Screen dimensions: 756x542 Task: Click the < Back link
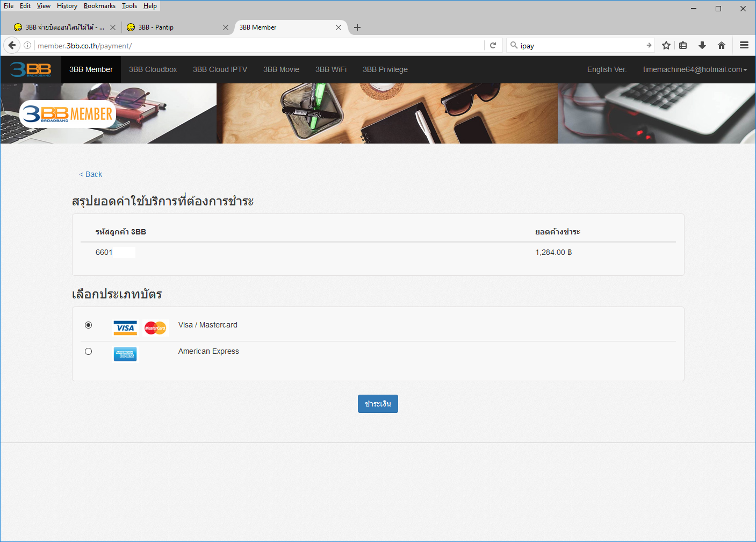pos(91,174)
